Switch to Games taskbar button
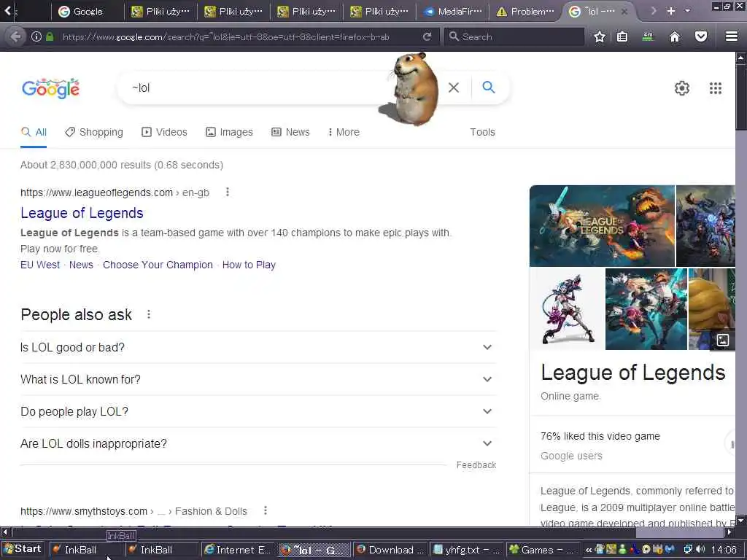The height and width of the screenshot is (560, 747). (x=542, y=550)
